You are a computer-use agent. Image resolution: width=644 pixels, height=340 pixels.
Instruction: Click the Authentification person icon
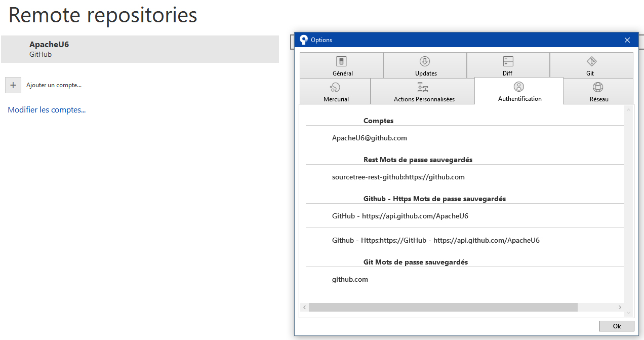[x=519, y=87]
